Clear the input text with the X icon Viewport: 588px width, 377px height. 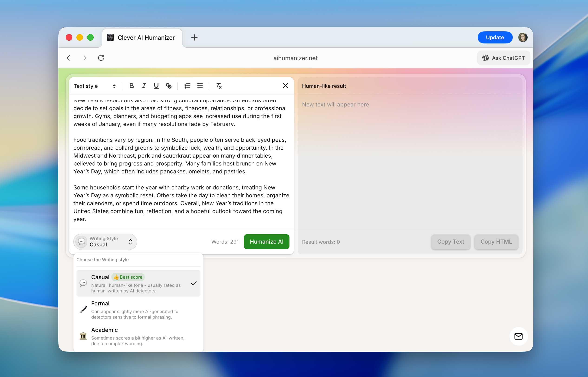(285, 85)
